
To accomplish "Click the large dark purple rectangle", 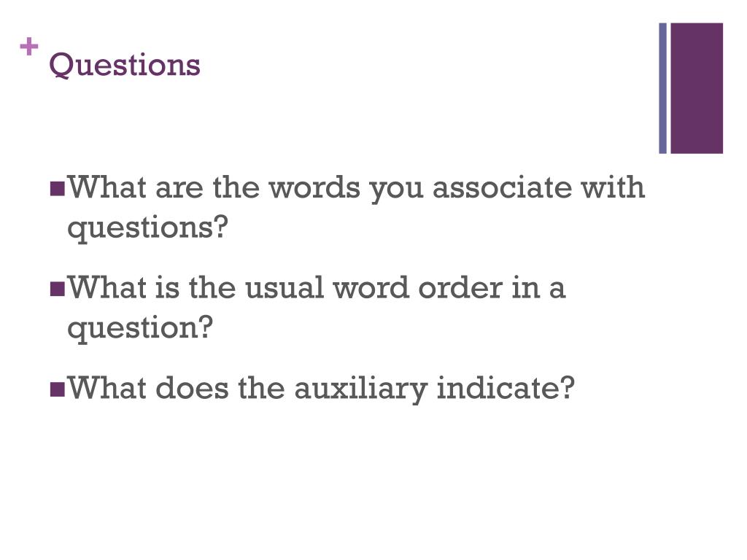I will (697, 88).
